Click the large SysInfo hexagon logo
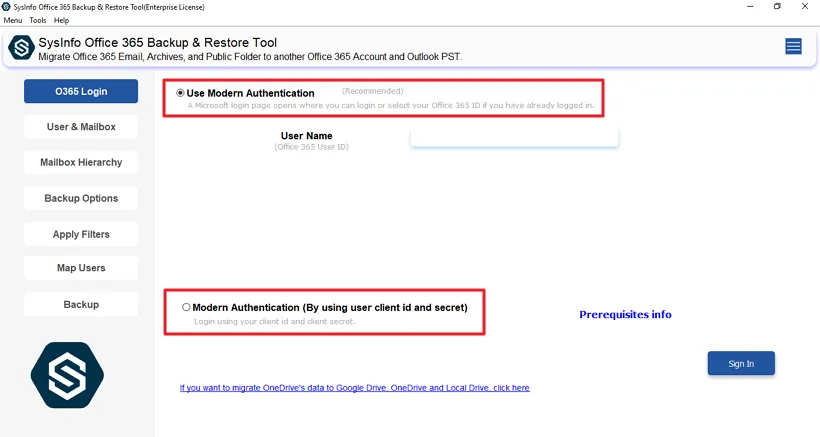The height and width of the screenshot is (437, 820). 67,375
